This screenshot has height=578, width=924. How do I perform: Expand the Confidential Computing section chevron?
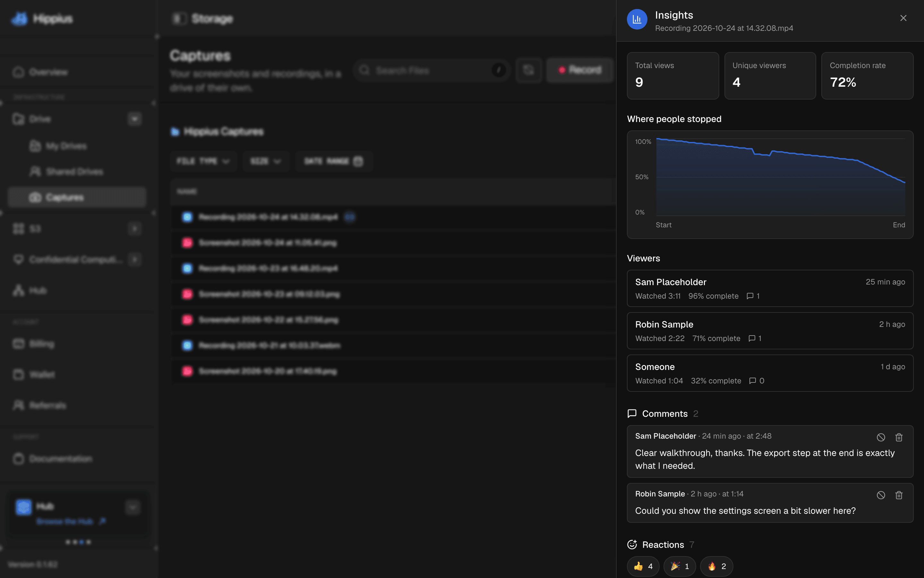click(x=134, y=259)
